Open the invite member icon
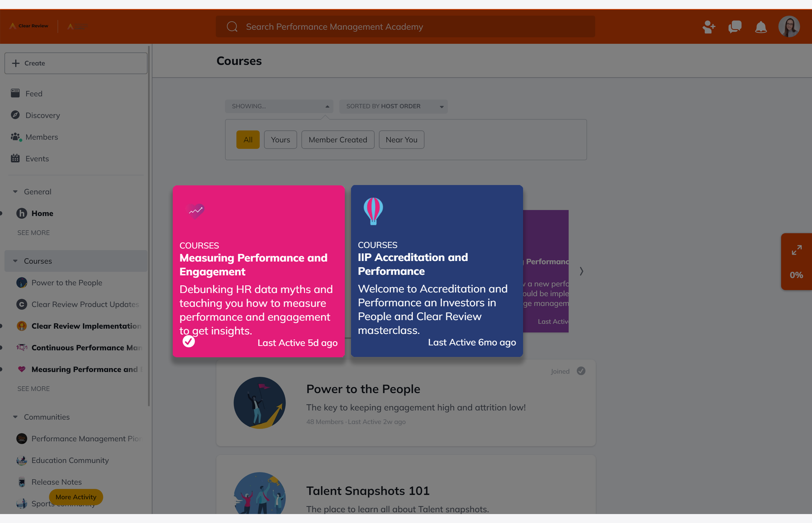 tap(709, 27)
